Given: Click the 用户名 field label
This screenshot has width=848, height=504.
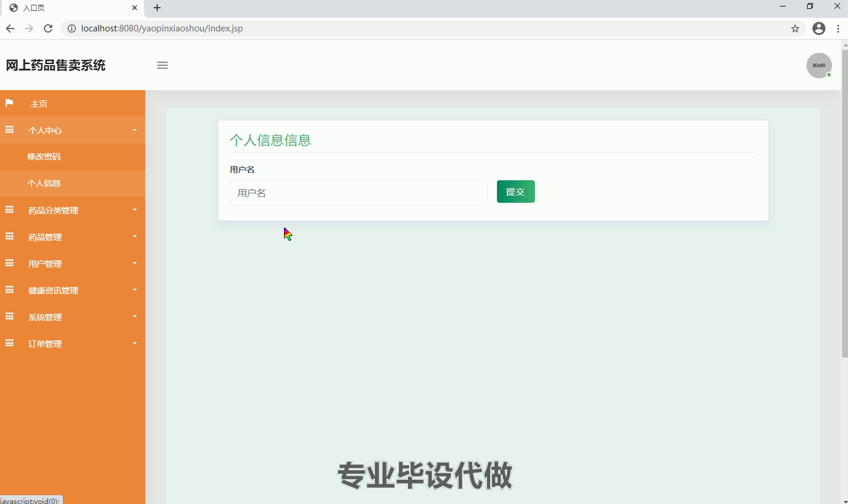Looking at the screenshot, I should click(242, 170).
